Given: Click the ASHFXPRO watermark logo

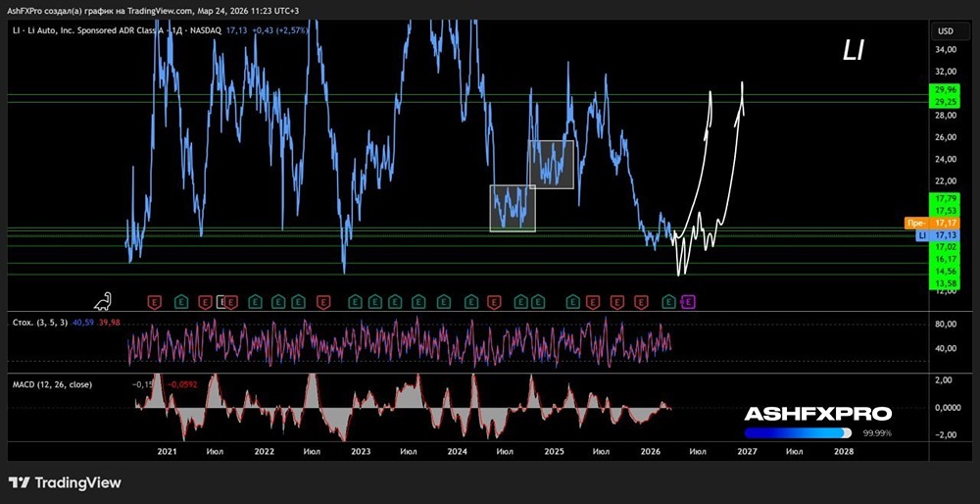Looking at the screenshot, I should pyautogui.click(x=817, y=414).
